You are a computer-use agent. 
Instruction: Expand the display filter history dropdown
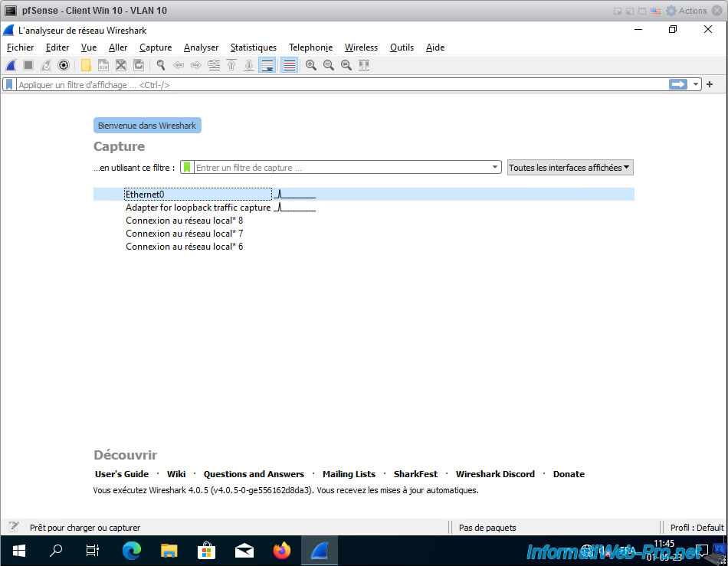point(696,84)
